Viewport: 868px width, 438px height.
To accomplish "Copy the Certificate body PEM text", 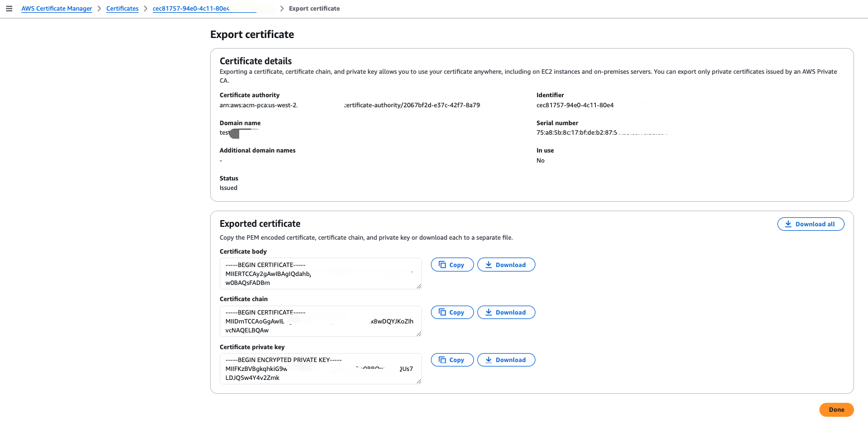I will tap(452, 264).
